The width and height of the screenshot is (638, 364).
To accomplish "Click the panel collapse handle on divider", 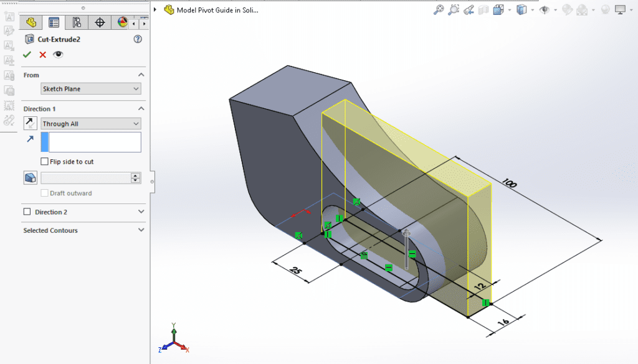I will [x=152, y=182].
